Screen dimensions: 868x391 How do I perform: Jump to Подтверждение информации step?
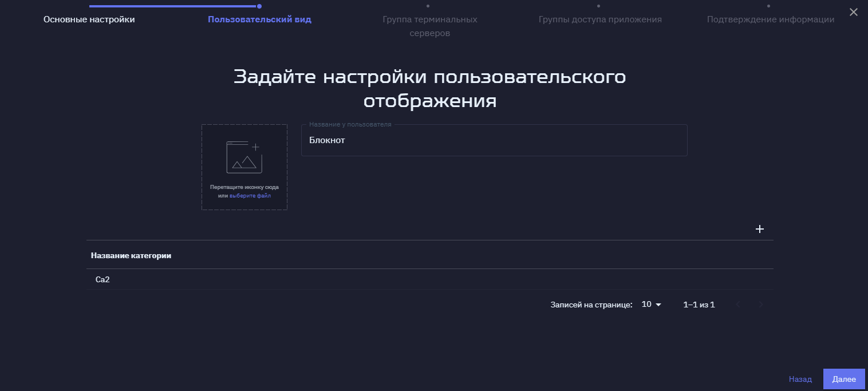771,19
